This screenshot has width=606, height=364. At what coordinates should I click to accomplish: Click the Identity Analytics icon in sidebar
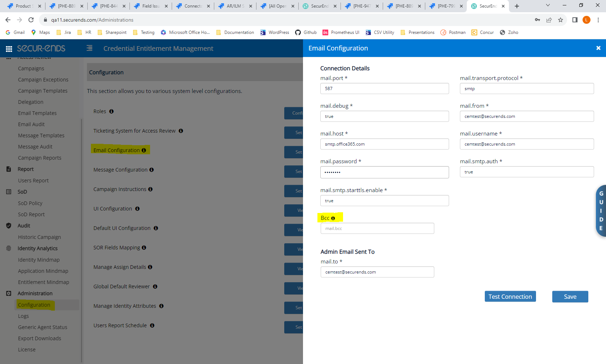(x=9, y=248)
